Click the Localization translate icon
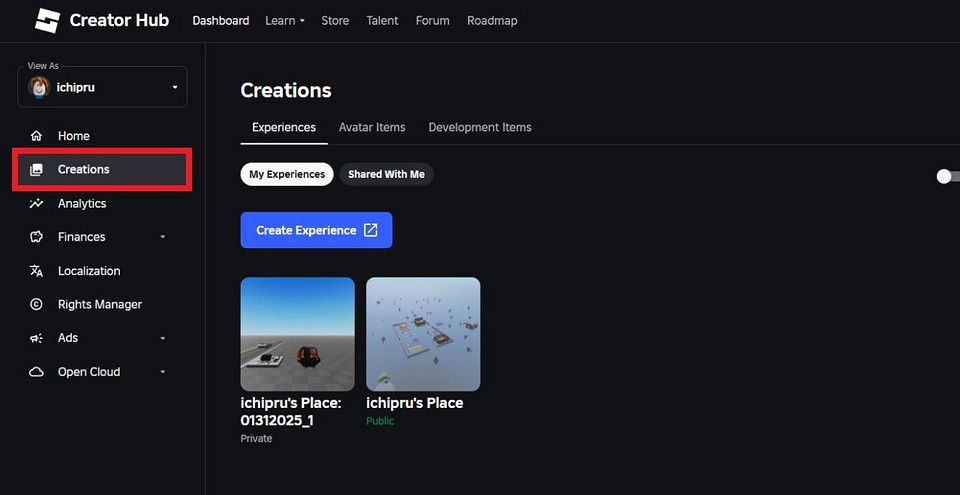Image resolution: width=960 pixels, height=495 pixels. 37,271
